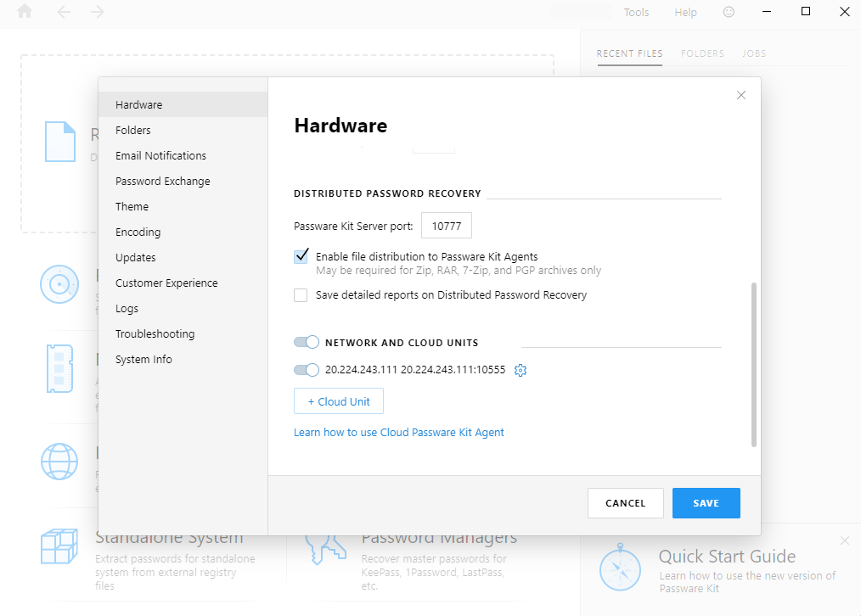861x616 pixels.
Task: Uncheck Enable file distribution to Passware Kit Agents
Action: coord(301,256)
